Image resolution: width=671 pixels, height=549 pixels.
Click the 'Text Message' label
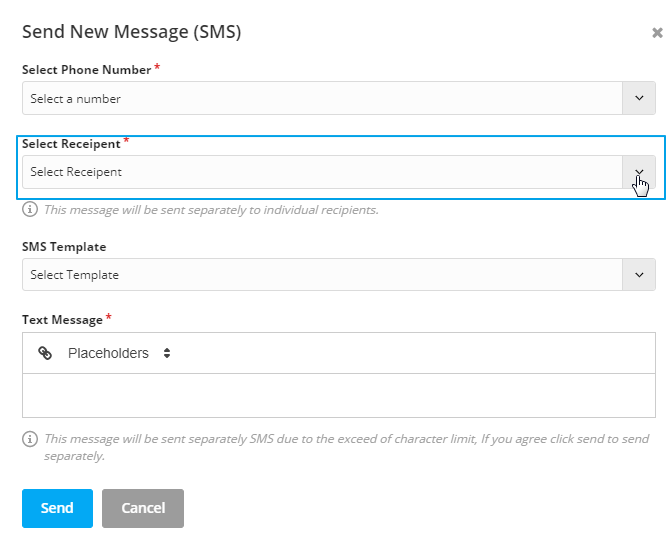62,320
